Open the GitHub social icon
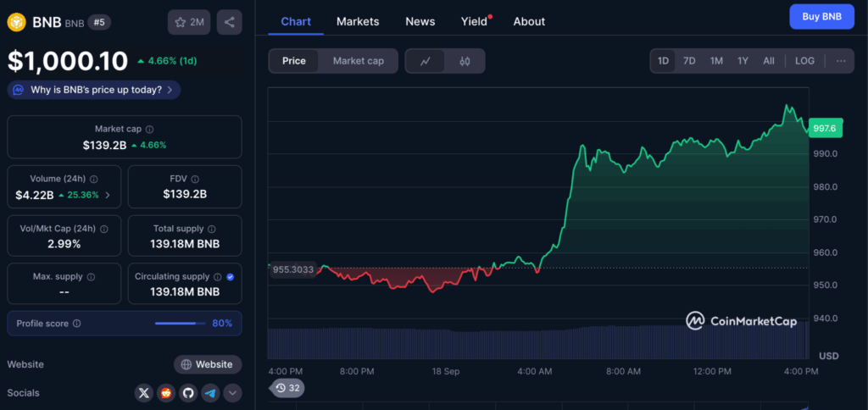The height and width of the screenshot is (410, 868). [188, 393]
